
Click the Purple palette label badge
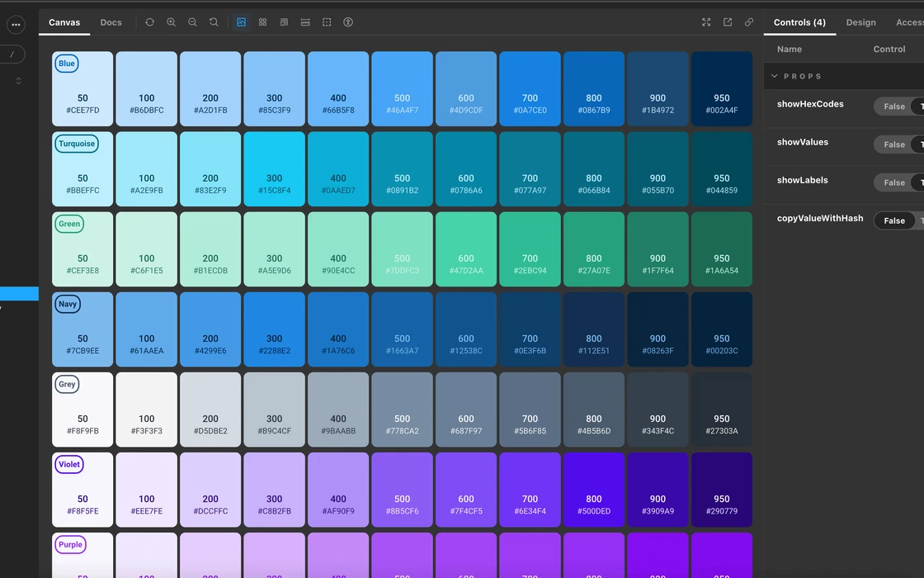70,545
